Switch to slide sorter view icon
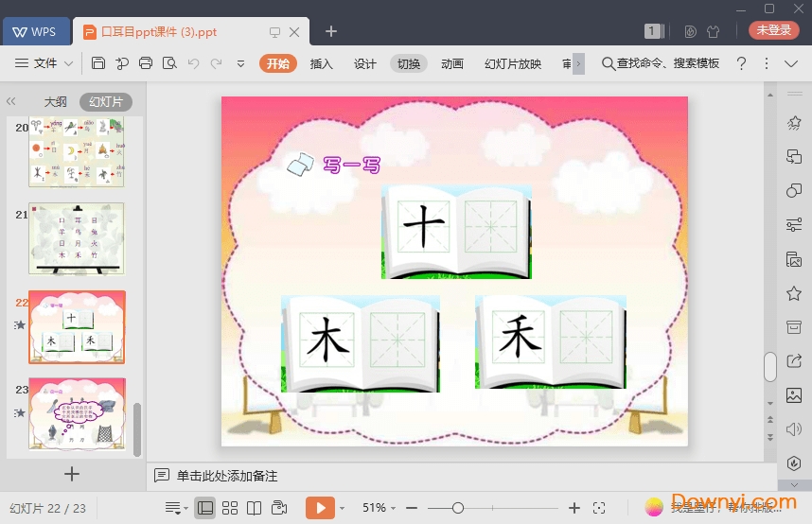Viewport: 812px width, 524px height. (x=229, y=508)
